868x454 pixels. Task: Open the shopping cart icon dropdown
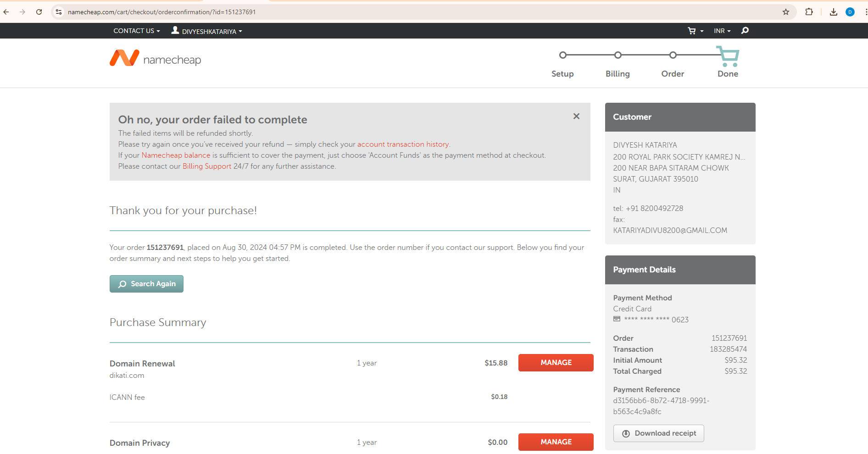[x=695, y=31]
